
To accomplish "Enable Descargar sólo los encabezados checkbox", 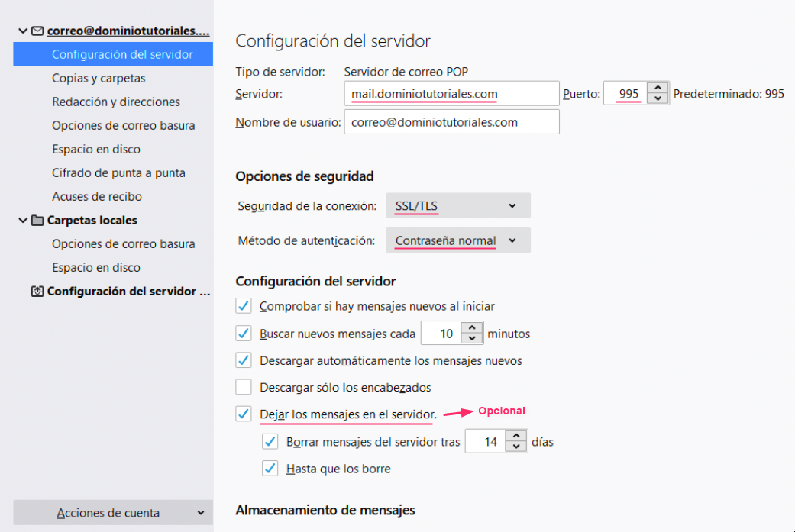I will pyautogui.click(x=244, y=387).
